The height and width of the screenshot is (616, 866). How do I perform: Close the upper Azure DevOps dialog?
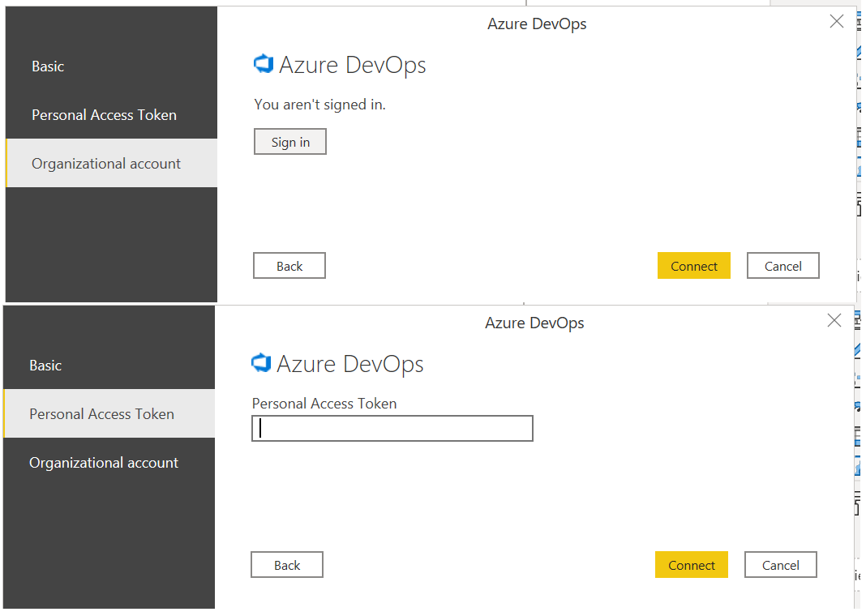836,21
